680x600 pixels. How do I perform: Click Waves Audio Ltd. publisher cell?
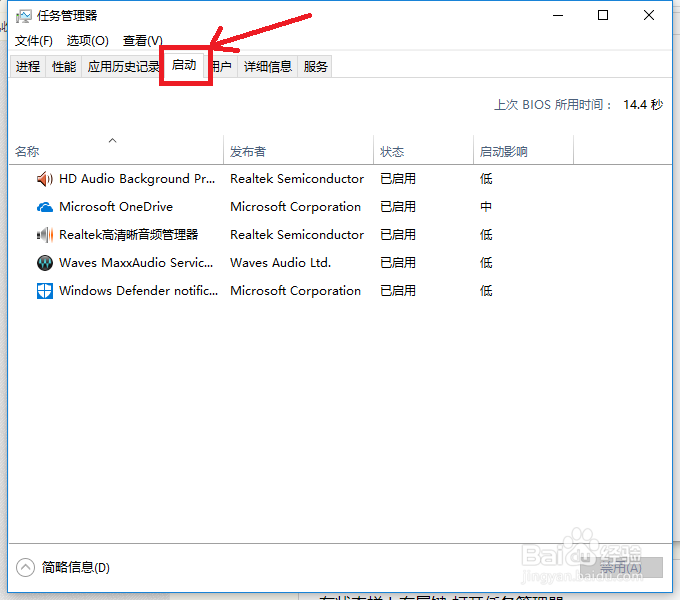pos(281,263)
